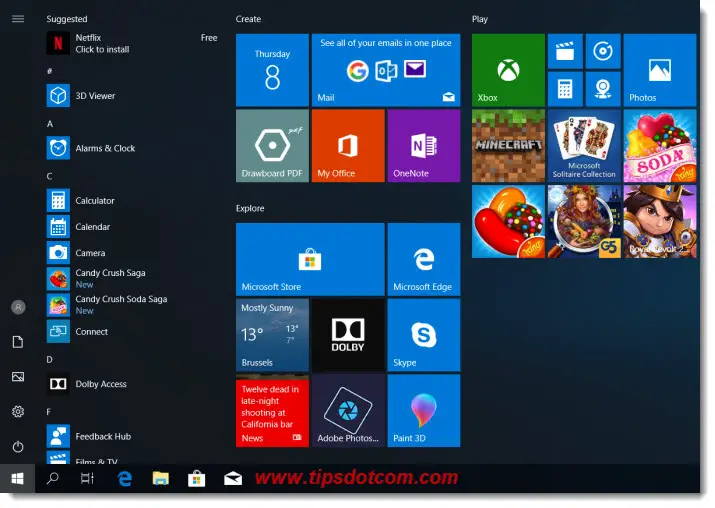Screen dimensions: 715x508
Task: Open the News headline tile
Action: coord(272,411)
